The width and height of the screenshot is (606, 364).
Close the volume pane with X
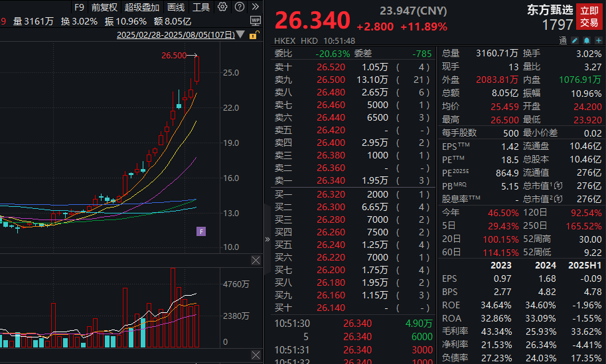point(256,355)
